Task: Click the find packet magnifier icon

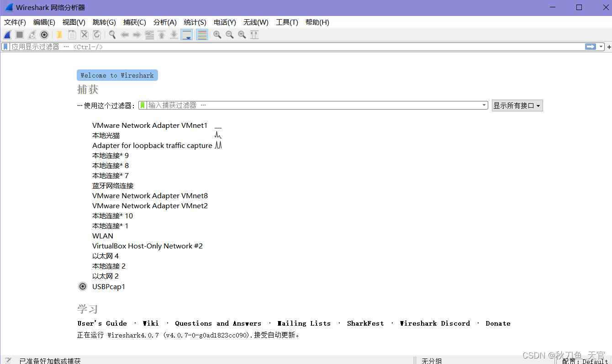Action: click(112, 35)
